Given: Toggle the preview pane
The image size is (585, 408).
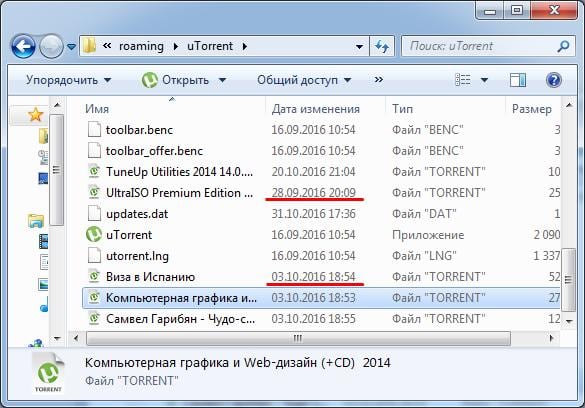Looking at the screenshot, I should [x=518, y=80].
